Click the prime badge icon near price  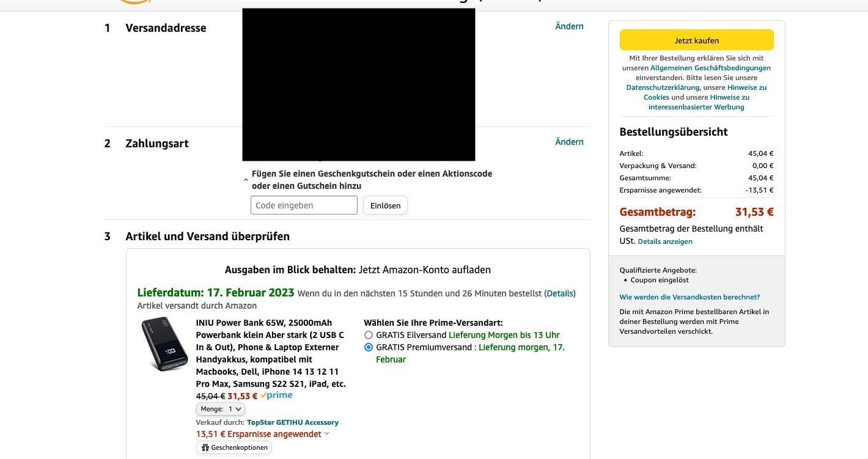pyautogui.click(x=276, y=395)
